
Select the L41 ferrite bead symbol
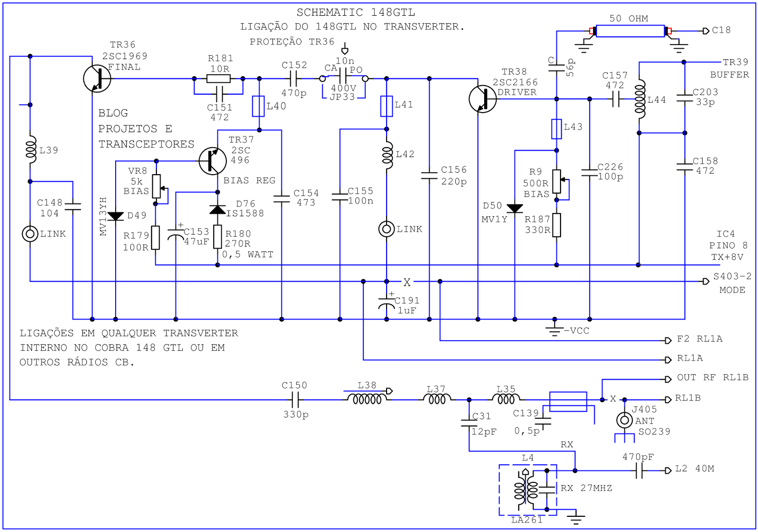tap(387, 106)
